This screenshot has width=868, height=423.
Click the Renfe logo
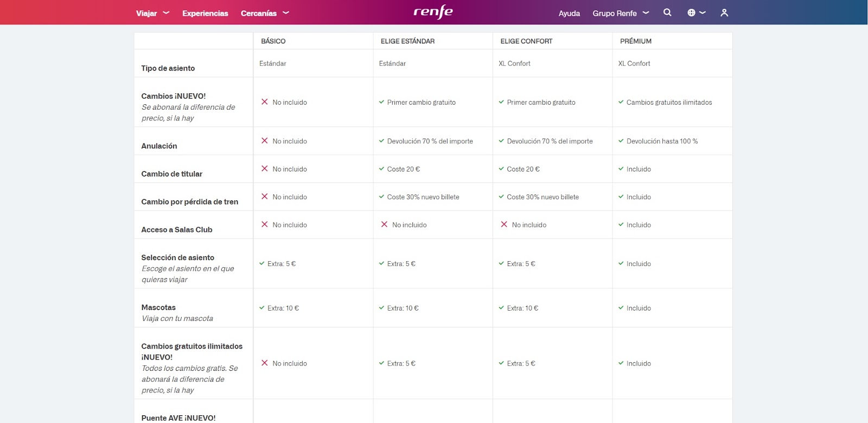[433, 12]
